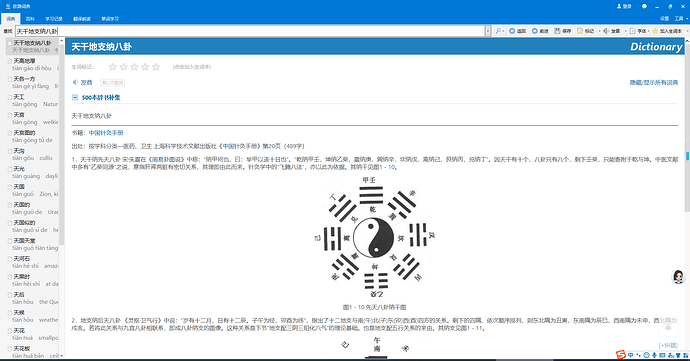Open the 翻译 tab in top bar
This screenshot has height=361, width=690.
pyautogui.click(x=82, y=18)
